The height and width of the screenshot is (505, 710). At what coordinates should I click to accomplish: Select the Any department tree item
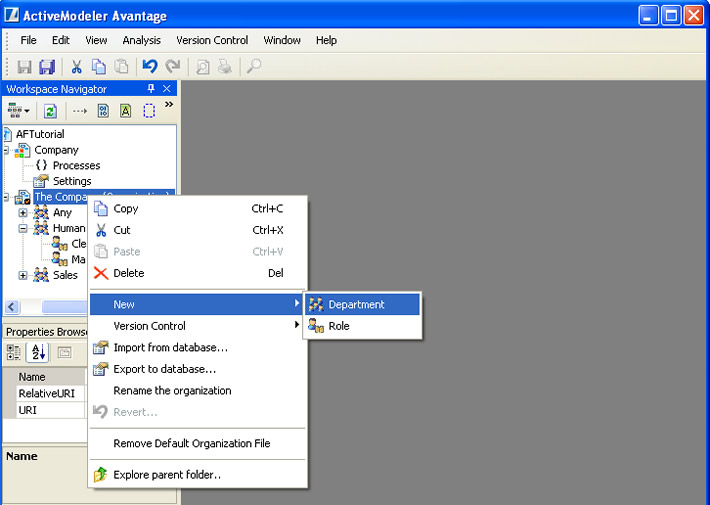62,212
